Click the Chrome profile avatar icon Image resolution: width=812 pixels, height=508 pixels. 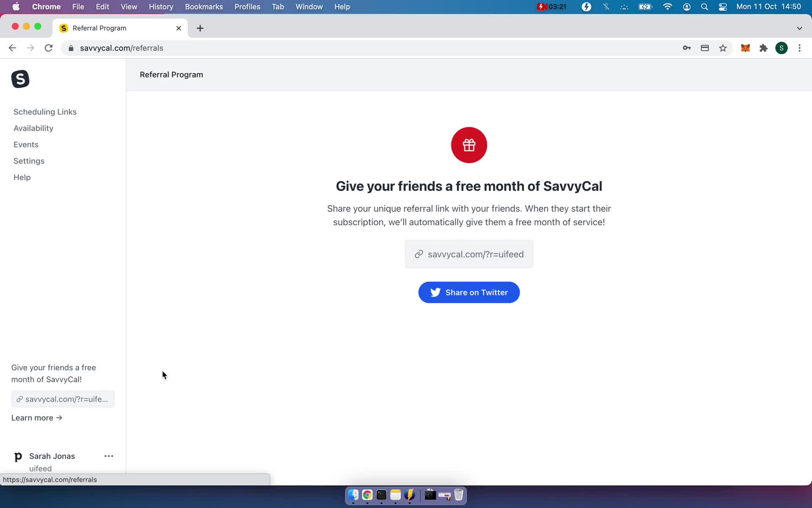coord(782,48)
